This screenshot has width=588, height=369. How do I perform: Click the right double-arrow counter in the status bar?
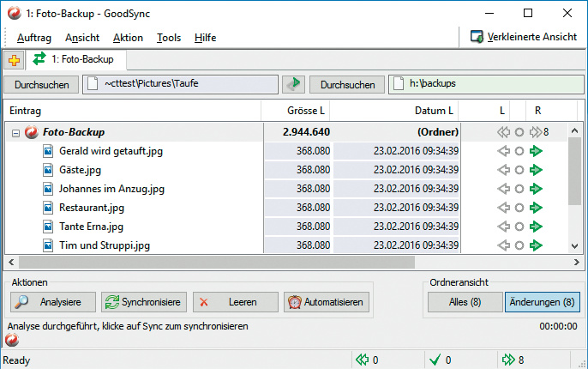(513, 360)
